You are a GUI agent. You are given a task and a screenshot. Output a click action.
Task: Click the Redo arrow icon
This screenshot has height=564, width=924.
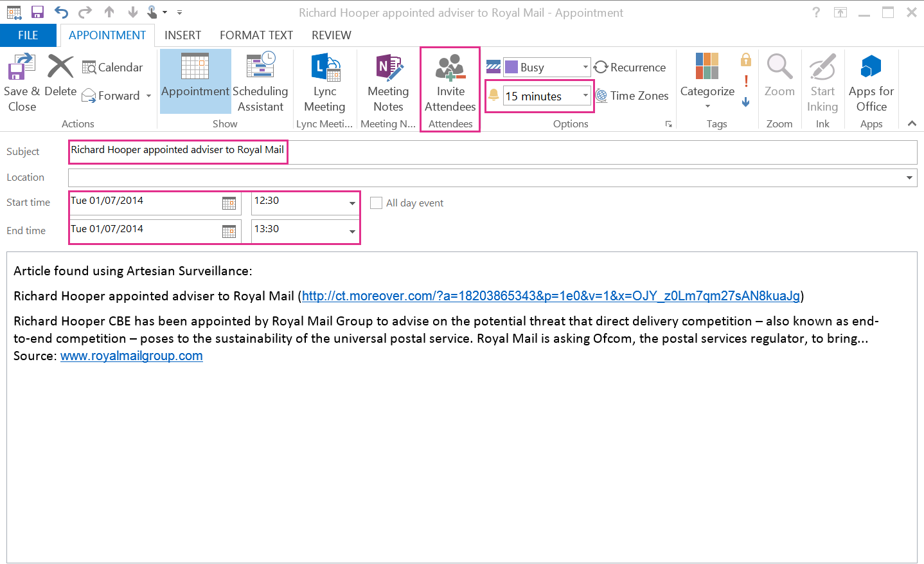[x=85, y=12]
